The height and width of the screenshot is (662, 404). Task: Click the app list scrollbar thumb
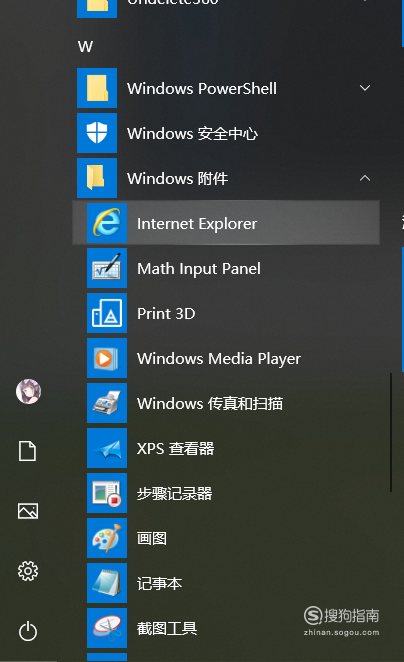(x=391, y=432)
